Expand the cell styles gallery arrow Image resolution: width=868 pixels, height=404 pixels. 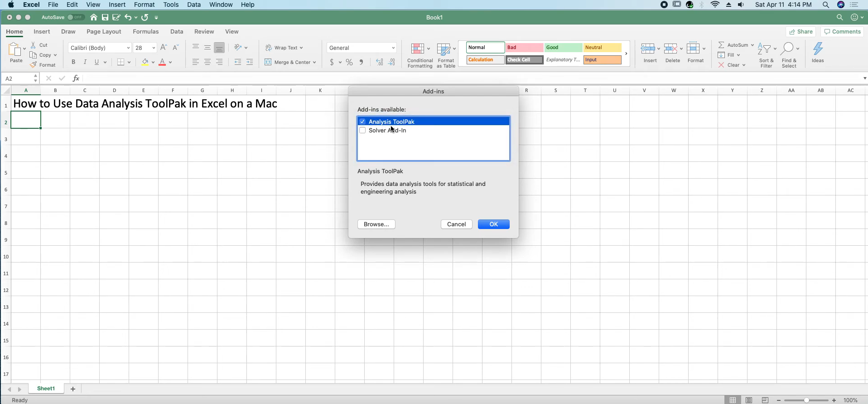[x=626, y=54]
